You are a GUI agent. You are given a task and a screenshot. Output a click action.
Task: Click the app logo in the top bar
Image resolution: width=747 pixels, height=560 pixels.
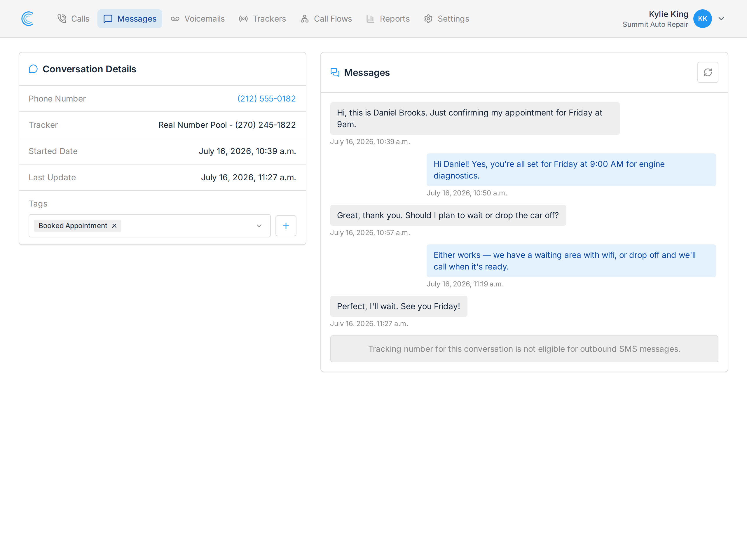tap(27, 19)
